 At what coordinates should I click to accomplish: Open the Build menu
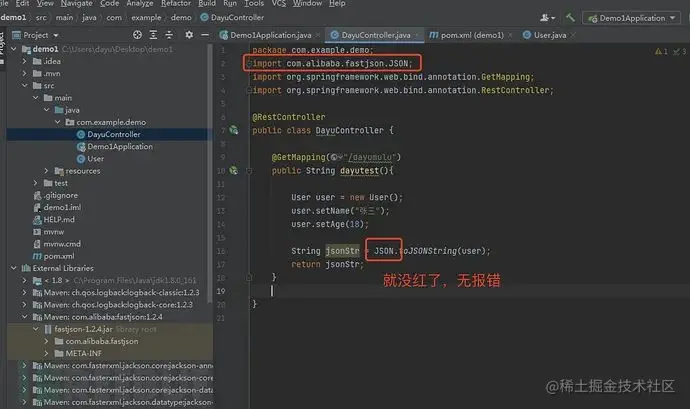[x=207, y=4]
